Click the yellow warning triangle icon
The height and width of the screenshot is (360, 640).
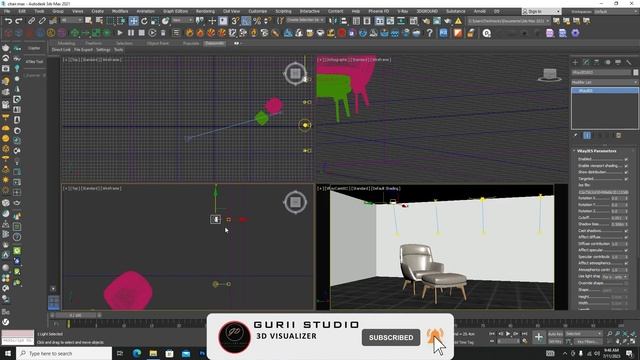coord(458,20)
